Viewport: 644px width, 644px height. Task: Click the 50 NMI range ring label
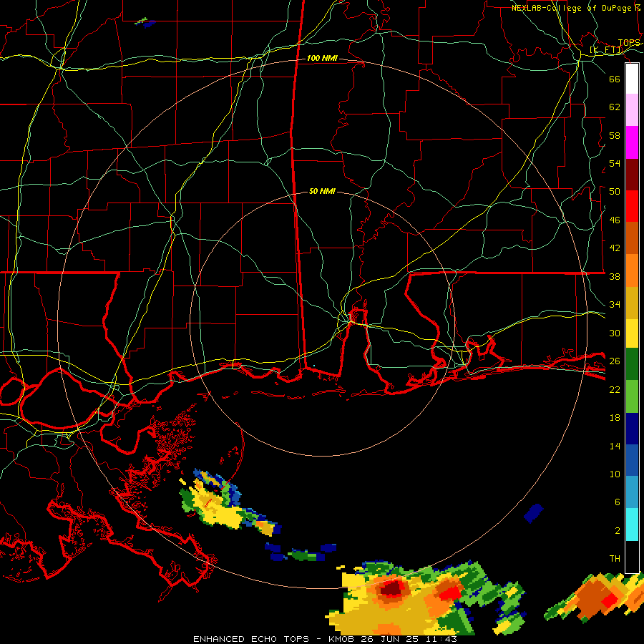pyautogui.click(x=322, y=191)
